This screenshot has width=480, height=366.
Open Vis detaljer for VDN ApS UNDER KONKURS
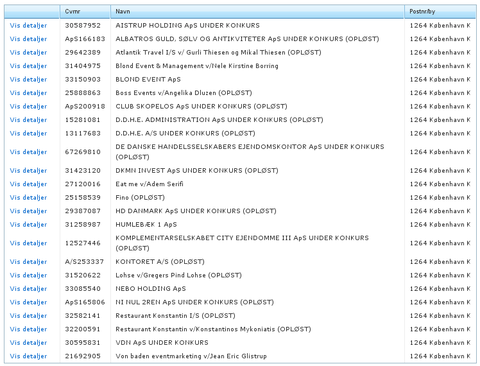tap(28, 343)
